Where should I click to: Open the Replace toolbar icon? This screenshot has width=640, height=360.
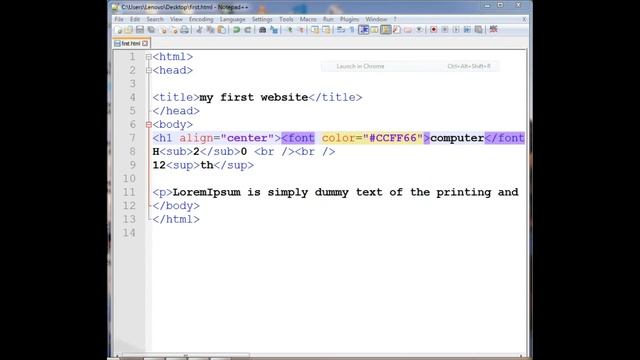point(274,30)
